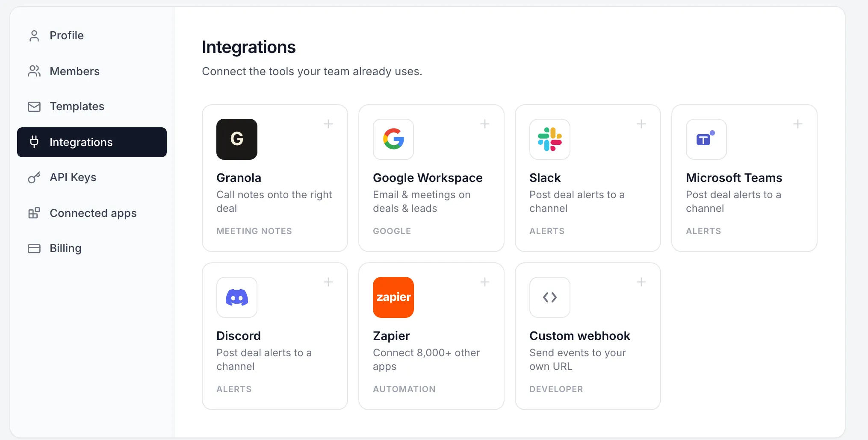This screenshot has width=868, height=440.
Task: Select the Integrations sidebar item
Action: 92,142
